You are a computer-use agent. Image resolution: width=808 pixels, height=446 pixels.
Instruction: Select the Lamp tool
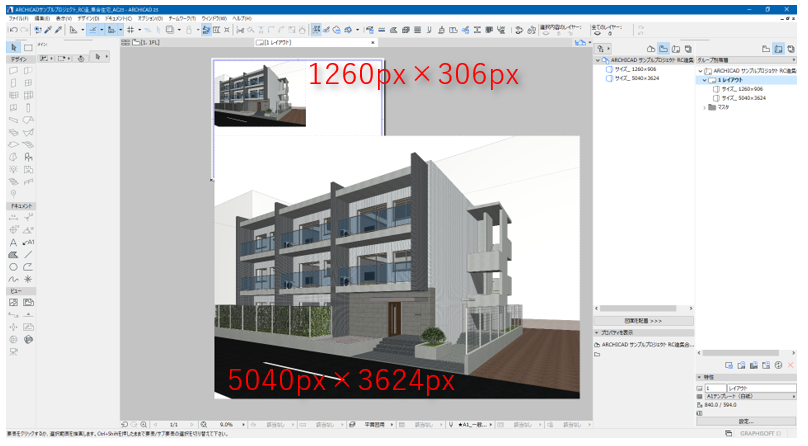click(13, 169)
